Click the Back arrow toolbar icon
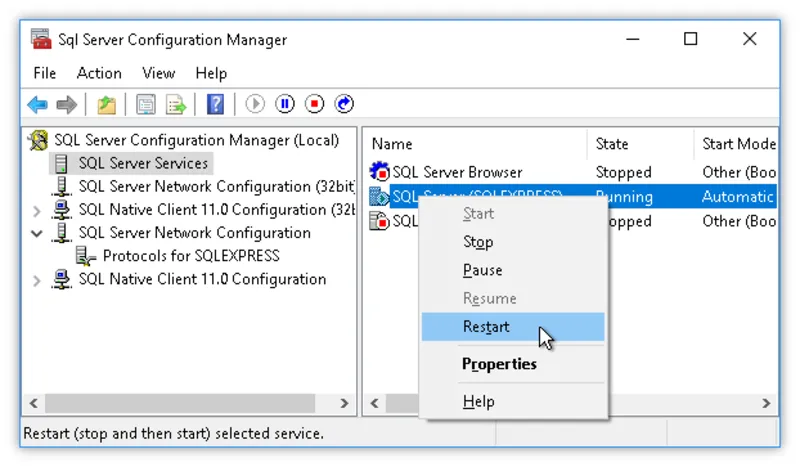The width and height of the screenshot is (800, 467). 37,104
